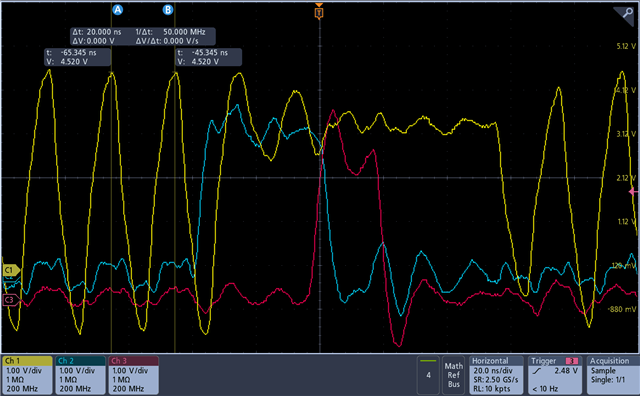
Task: Select cursor B marker
Action: click(x=168, y=10)
